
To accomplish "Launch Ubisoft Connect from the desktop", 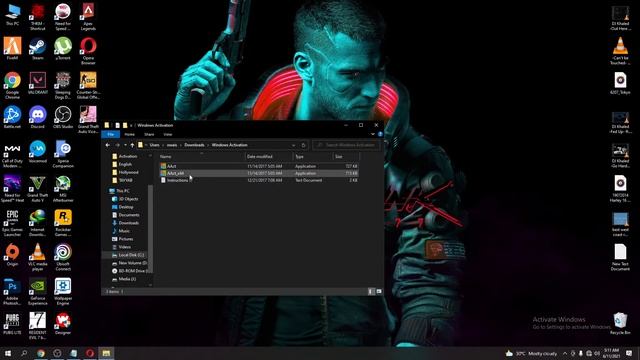I will point(63,257).
